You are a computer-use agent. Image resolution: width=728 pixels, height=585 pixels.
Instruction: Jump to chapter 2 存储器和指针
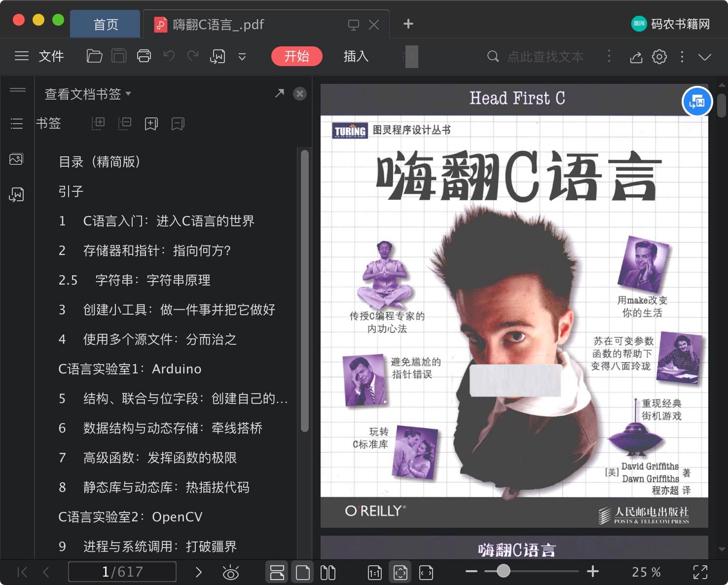click(145, 251)
